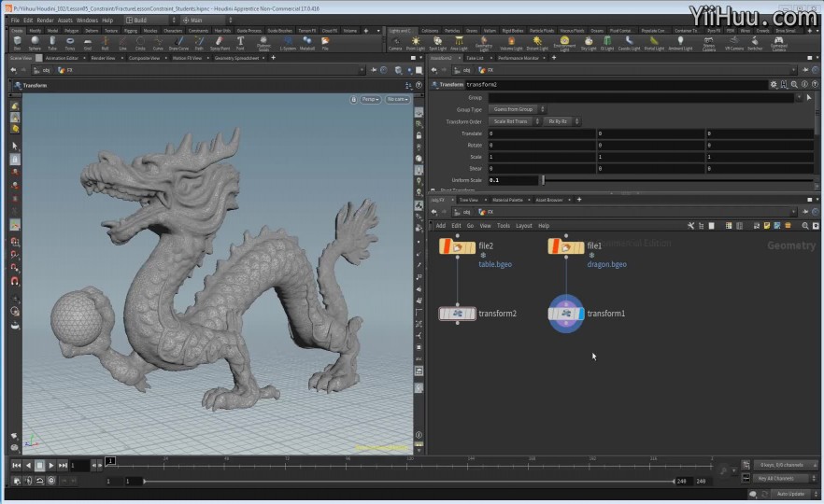Open the File menu
The image size is (824, 504).
point(15,20)
